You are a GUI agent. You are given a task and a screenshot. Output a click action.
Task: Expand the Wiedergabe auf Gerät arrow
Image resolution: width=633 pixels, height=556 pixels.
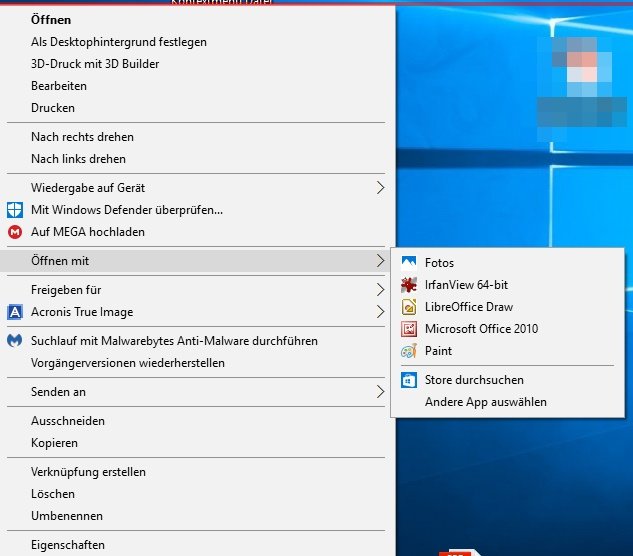(380, 188)
